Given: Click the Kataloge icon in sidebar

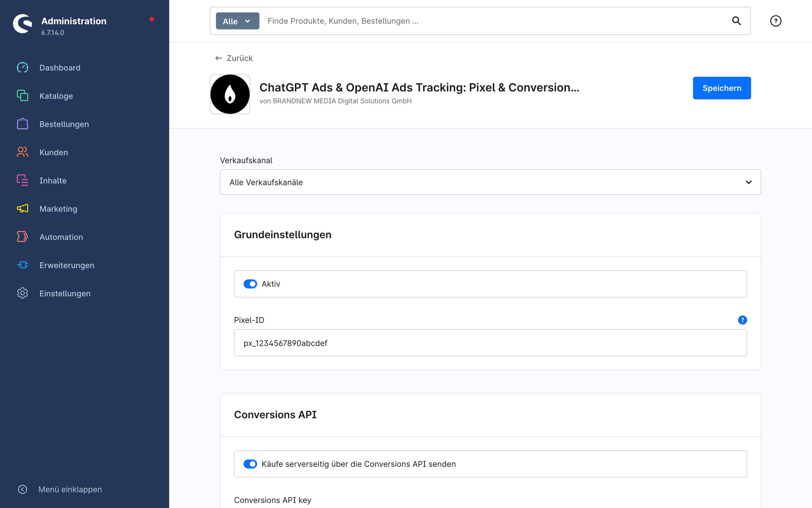Looking at the screenshot, I should point(23,96).
